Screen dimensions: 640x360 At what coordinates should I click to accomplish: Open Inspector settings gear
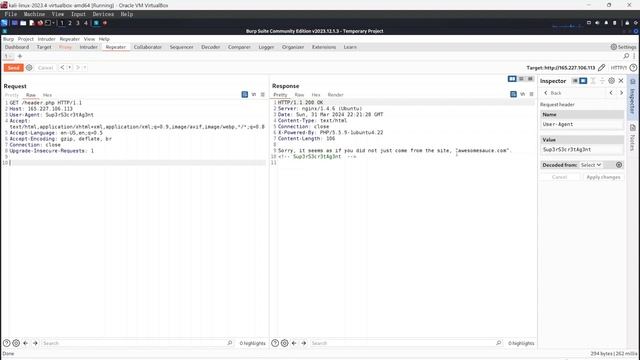[611, 81]
